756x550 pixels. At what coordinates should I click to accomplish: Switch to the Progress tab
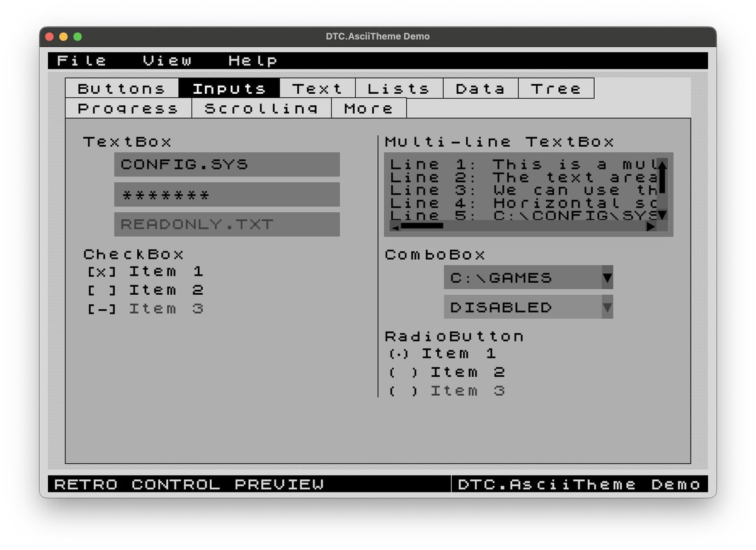[129, 108]
